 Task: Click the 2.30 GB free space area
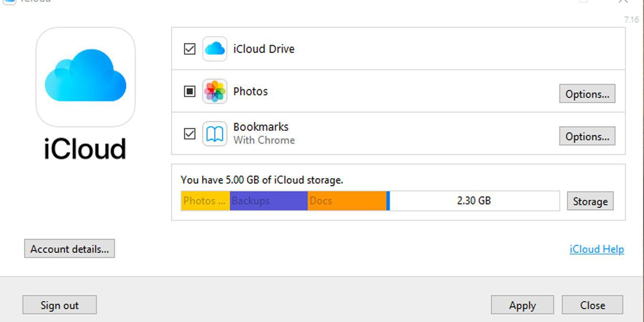point(474,201)
